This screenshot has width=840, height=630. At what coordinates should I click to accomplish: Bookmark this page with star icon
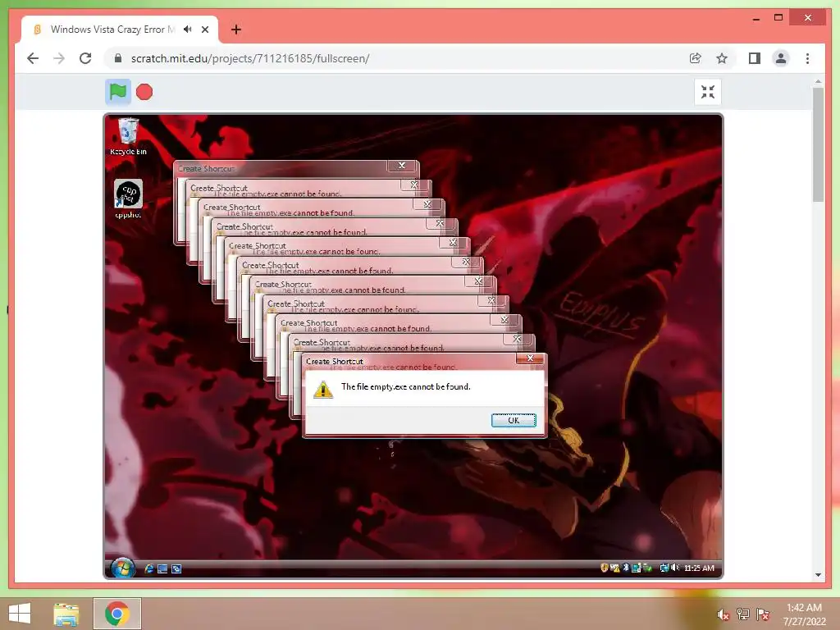722,58
